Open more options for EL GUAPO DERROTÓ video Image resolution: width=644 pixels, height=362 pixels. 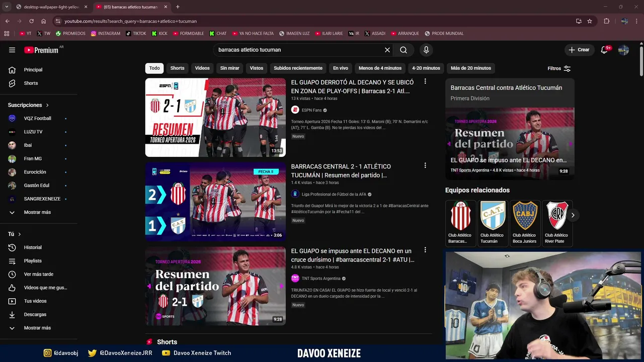coord(425,81)
